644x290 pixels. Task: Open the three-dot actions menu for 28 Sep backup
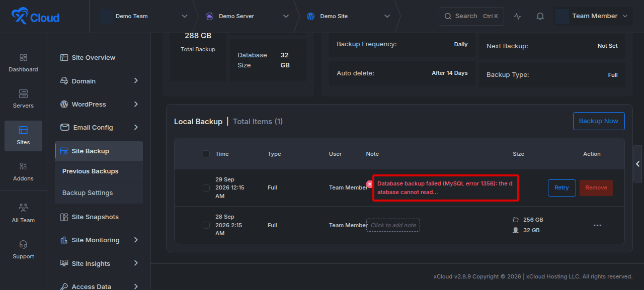pos(597,225)
